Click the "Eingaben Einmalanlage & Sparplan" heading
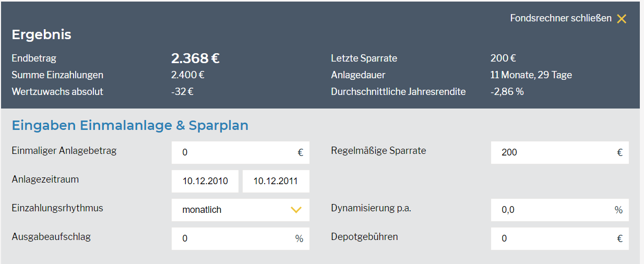 click(x=130, y=126)
